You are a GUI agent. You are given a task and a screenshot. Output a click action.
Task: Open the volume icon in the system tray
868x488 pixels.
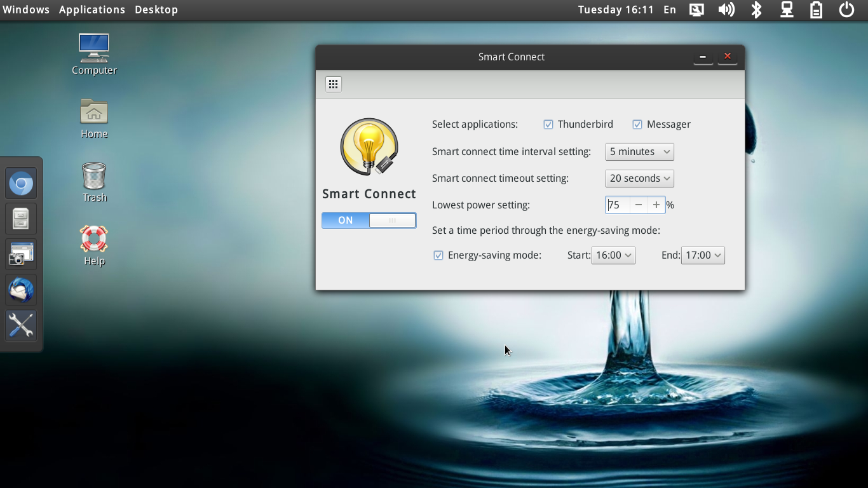point(726,10)
